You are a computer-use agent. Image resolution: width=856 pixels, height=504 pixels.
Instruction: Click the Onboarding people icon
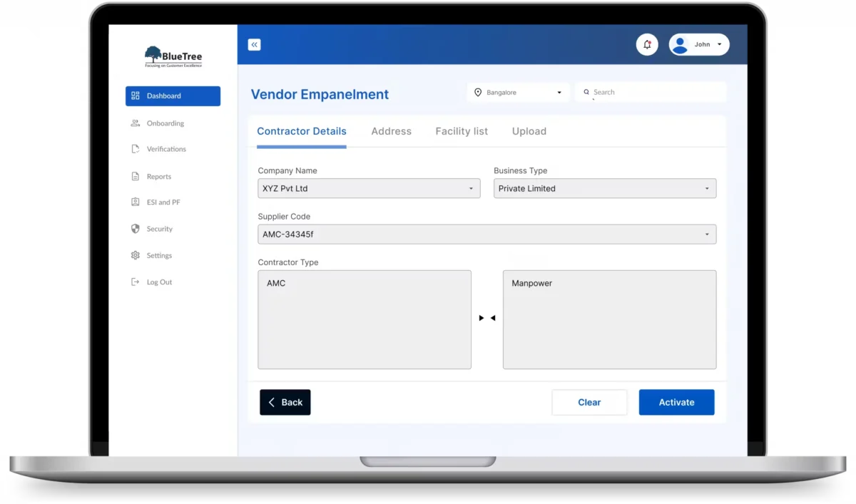(136, 123)
